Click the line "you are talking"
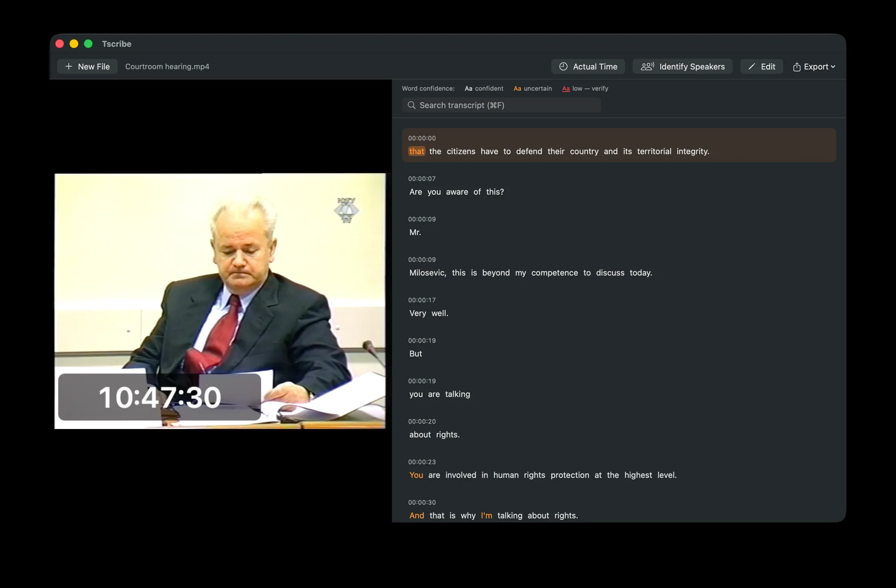The width and height of the screenshot is (896, 588). click(440, 394)
